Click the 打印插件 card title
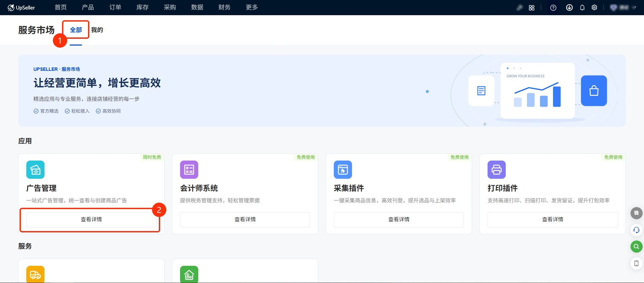The image size is (644, 283). (x=503, y=188)
